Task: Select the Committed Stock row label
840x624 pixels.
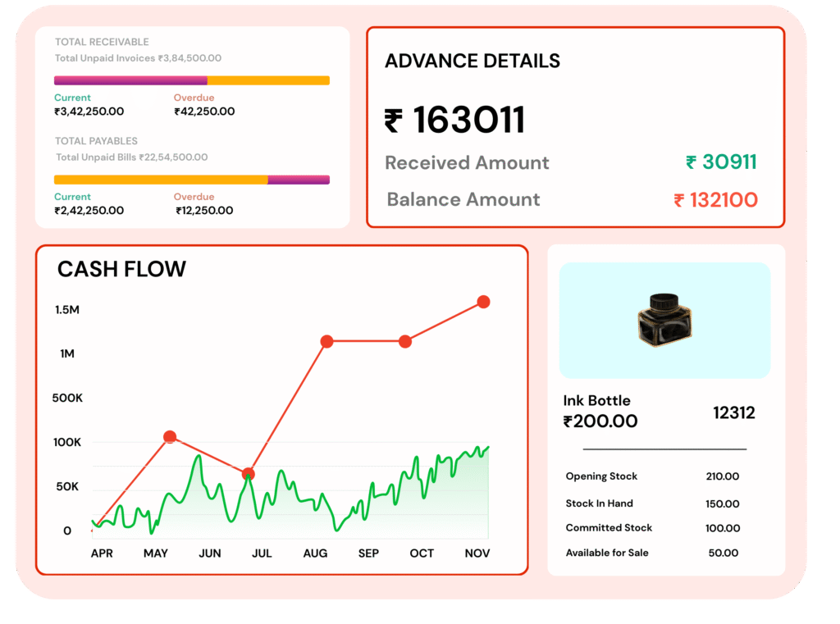Action: tap(609, 528)
